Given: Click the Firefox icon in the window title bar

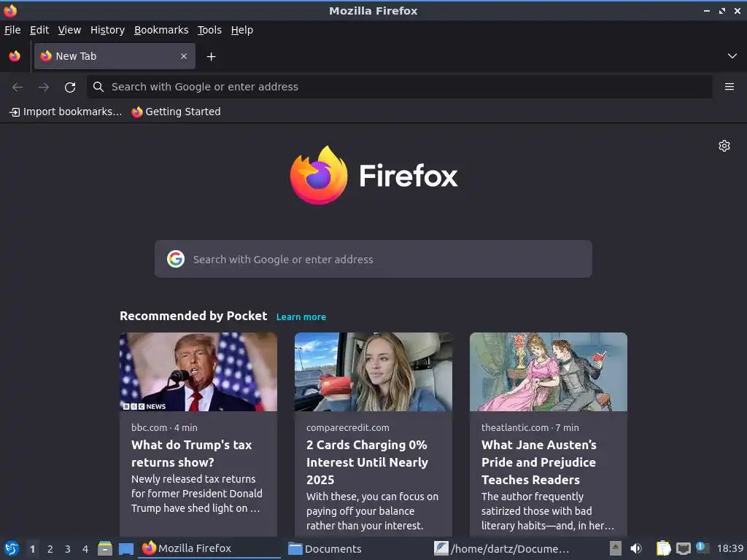Looking at the screenshot, I should tap(10, 10).
